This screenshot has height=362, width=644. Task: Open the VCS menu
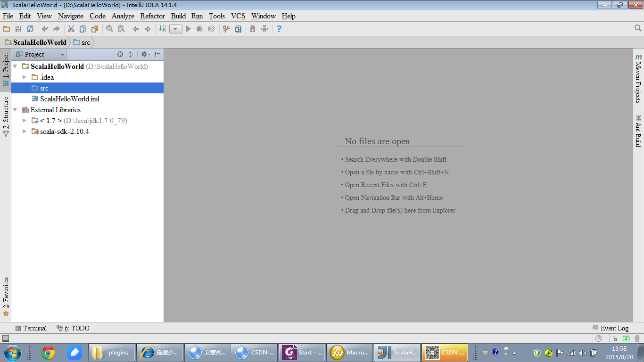[238, 16]
